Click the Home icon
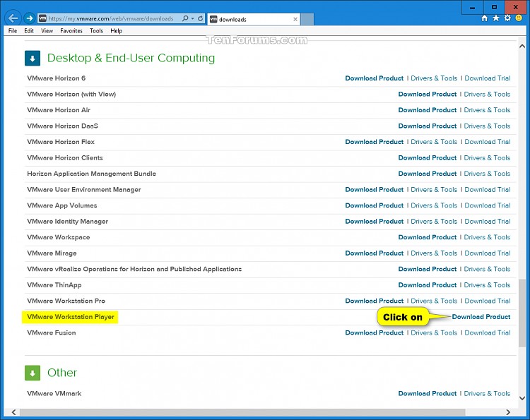 pos(484,18)
